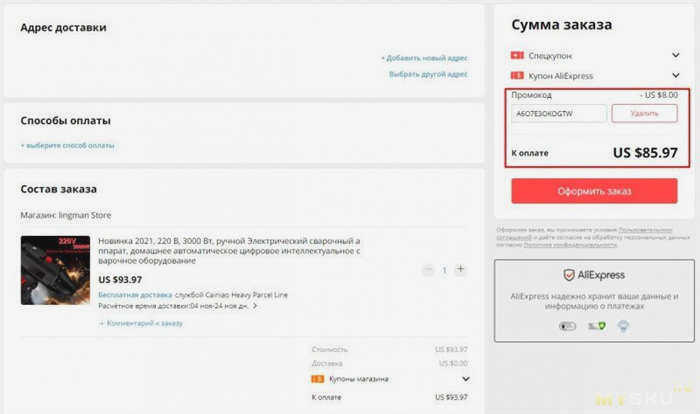
Task: Click the Купон AliExpress red ticket icon
Action: (517, 75)
